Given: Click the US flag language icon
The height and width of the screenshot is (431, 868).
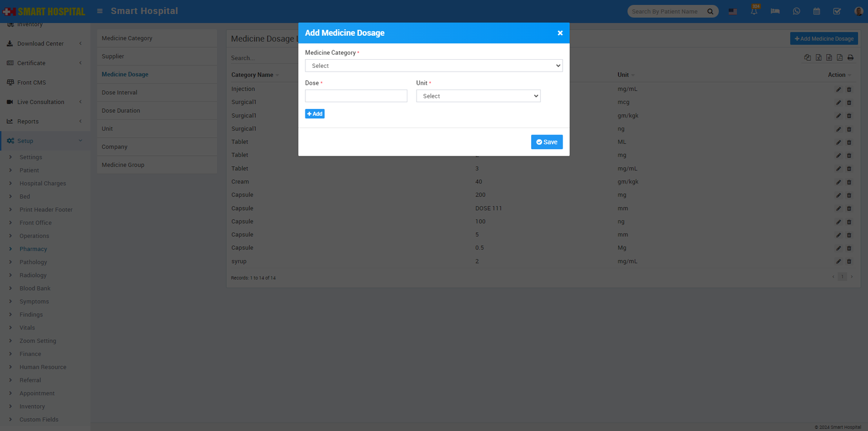Looking at the screenshot, I should 733,11.
